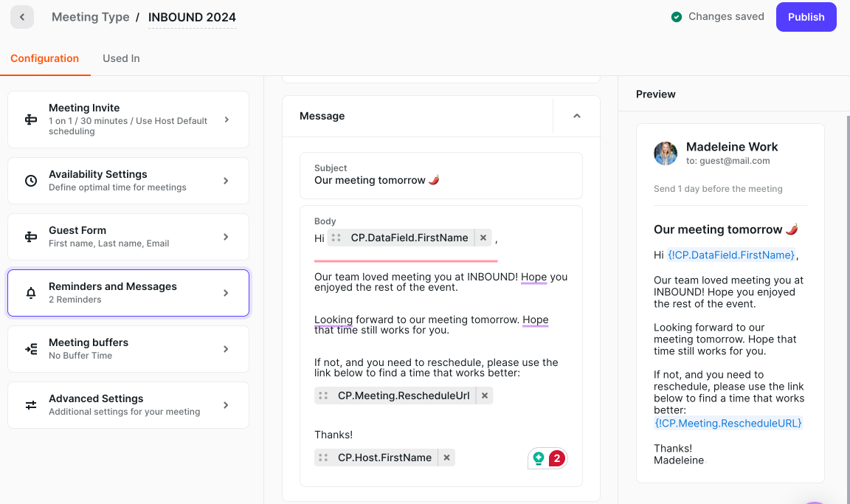The height and width of the screenshot is (504, 850).
Task: Click the Meeting Type breadcrumb
Action: click(x=91, y=17)
